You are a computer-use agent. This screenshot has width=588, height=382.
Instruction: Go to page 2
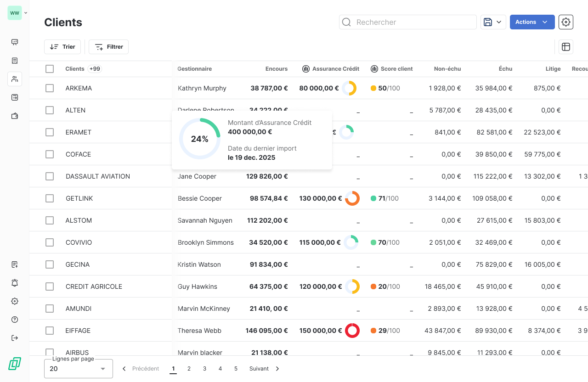189,369
